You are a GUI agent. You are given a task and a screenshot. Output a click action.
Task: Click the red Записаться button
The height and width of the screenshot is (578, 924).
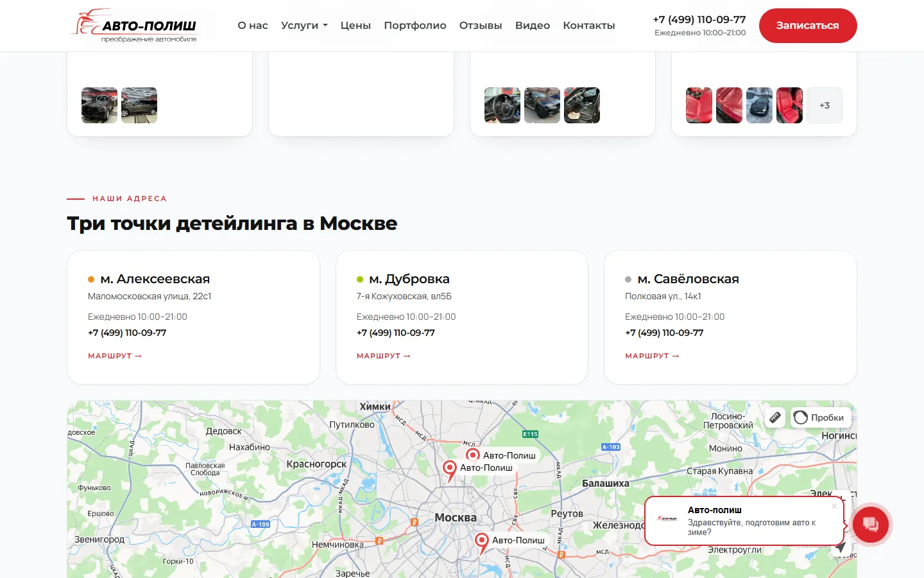click(808, 26)
